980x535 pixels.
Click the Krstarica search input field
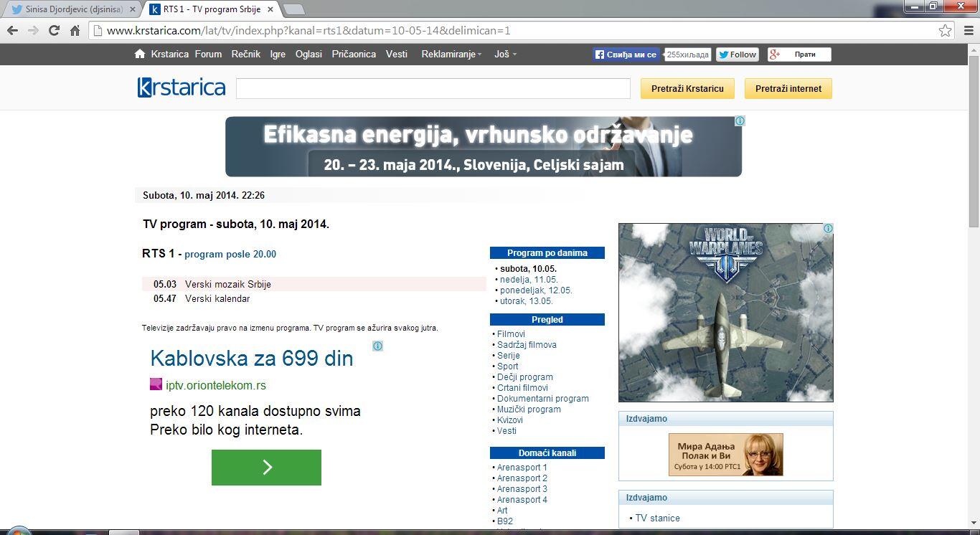coord(433,88)
